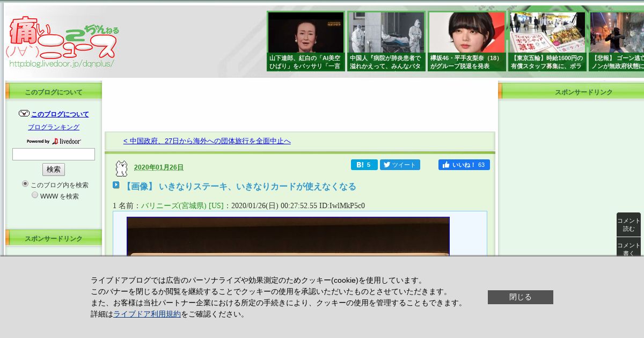Select the このブログ内を検索 radio button
Viewport: 644px width, 338px height.
coord(25,183)
